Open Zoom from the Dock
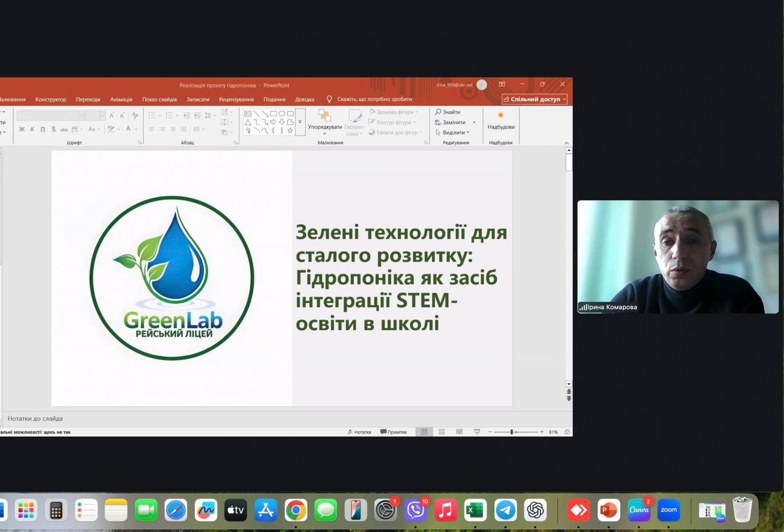This screenshot has width=784, height=532. 668,510
